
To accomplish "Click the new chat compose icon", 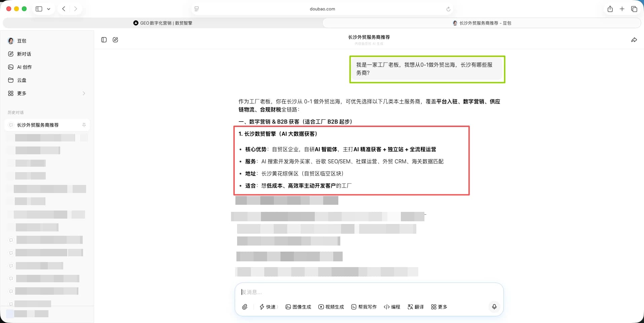I will coord(115,40).
